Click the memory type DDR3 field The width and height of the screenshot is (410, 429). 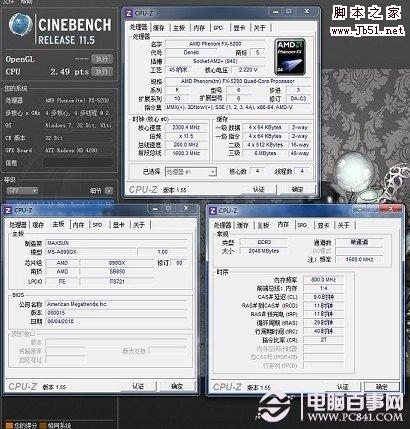tap(264, 242)
